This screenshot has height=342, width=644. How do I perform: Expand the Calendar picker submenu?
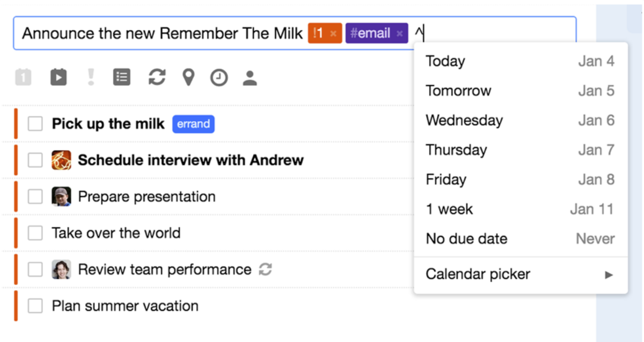[x=519, y=275]
